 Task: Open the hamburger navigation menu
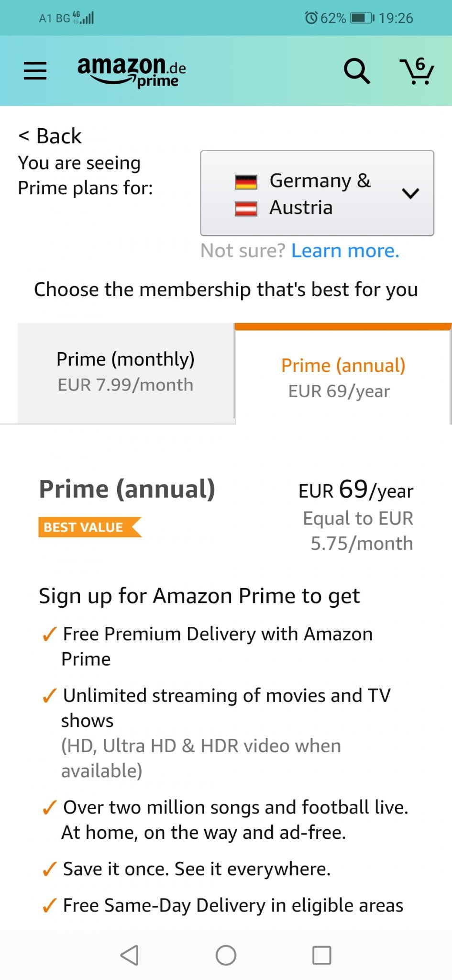click(35, 71)
